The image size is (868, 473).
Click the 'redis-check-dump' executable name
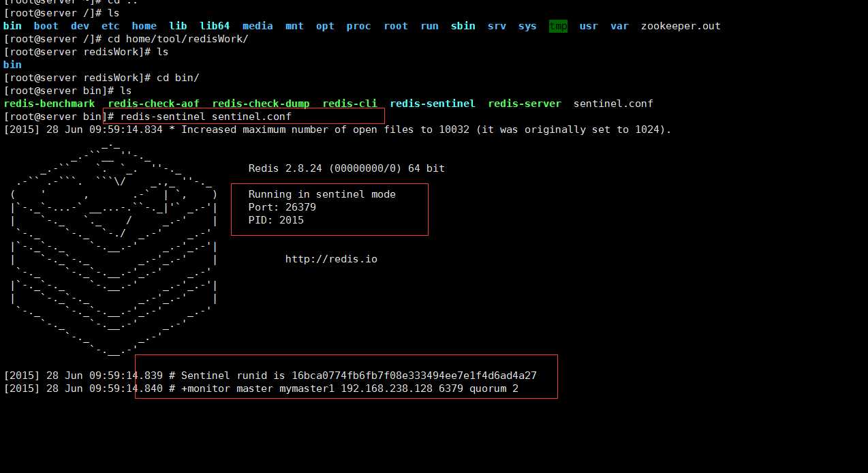pos(261,104)
